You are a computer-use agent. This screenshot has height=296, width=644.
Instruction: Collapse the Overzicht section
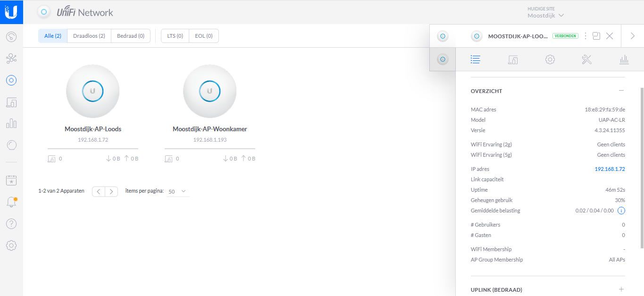click(x=621, y=91)
